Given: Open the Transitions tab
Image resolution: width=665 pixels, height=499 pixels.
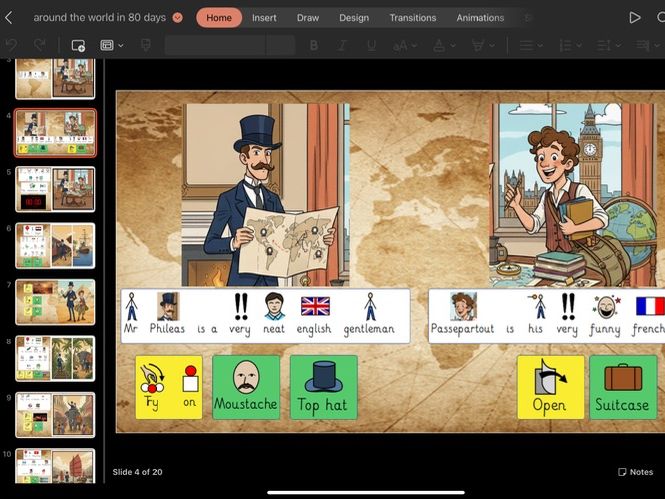Looking at the screenshot, I should 412,17.
